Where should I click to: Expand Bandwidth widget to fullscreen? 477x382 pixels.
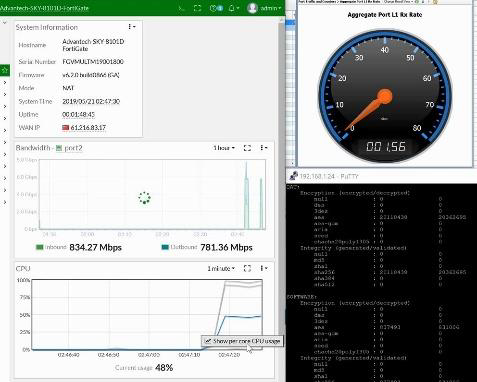(x=247, y=148)
